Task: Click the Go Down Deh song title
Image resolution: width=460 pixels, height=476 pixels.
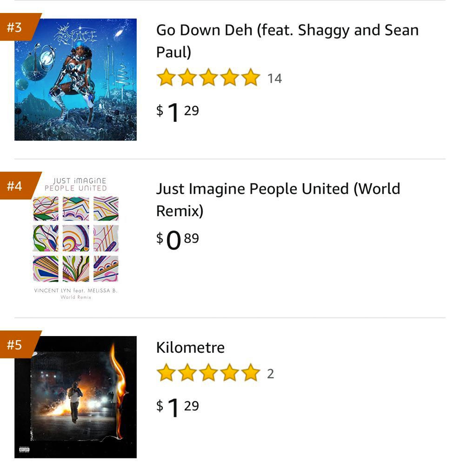Action: (x=287, y=41)
